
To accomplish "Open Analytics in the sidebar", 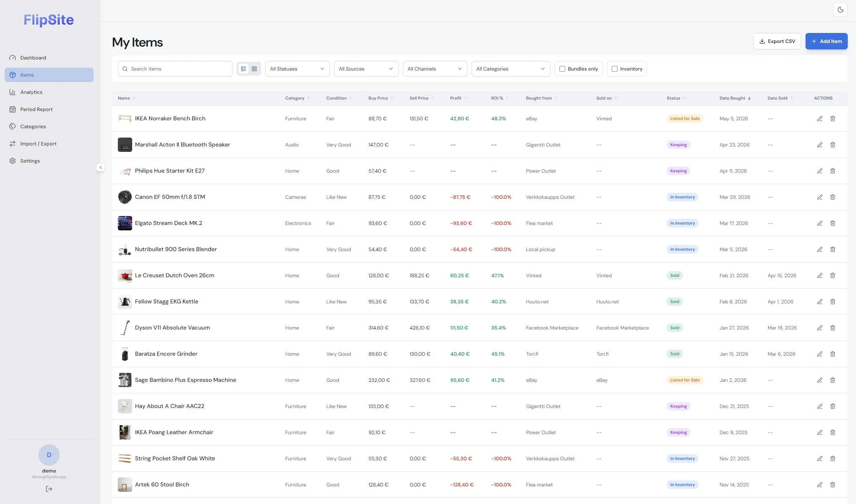I will pyautogui.click(x=49, y=92).
